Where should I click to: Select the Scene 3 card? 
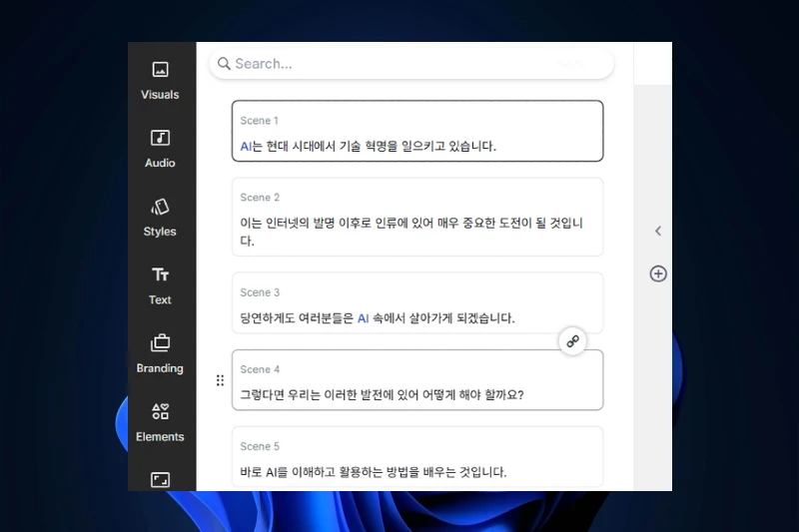pyautogui.click(x=417, y=302)
